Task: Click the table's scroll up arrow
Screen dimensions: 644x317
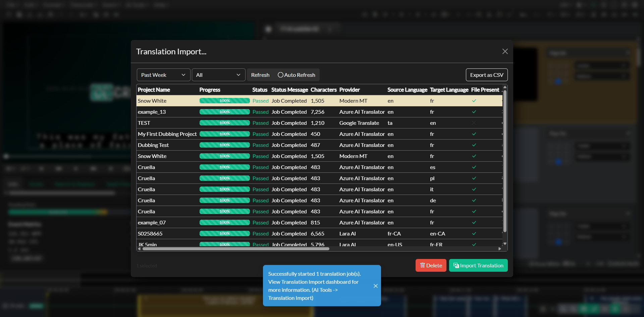Action: click(x=505, y=87)
